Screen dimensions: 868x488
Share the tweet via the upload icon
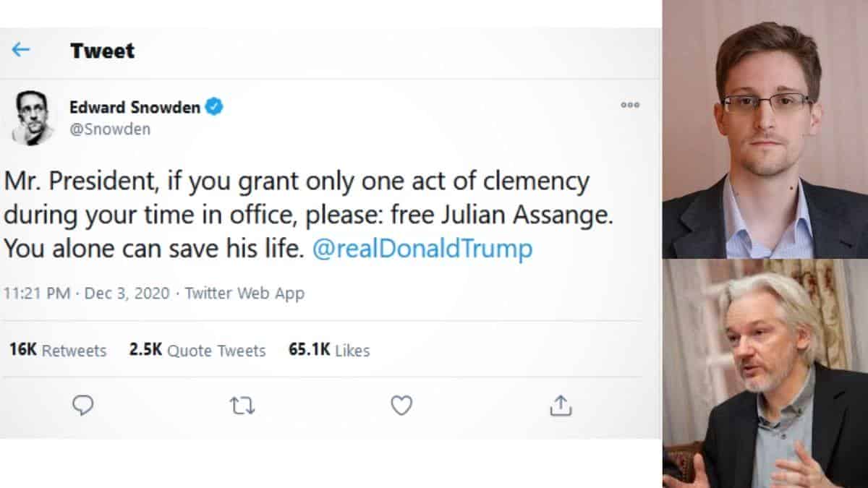[x=561, y=406]
